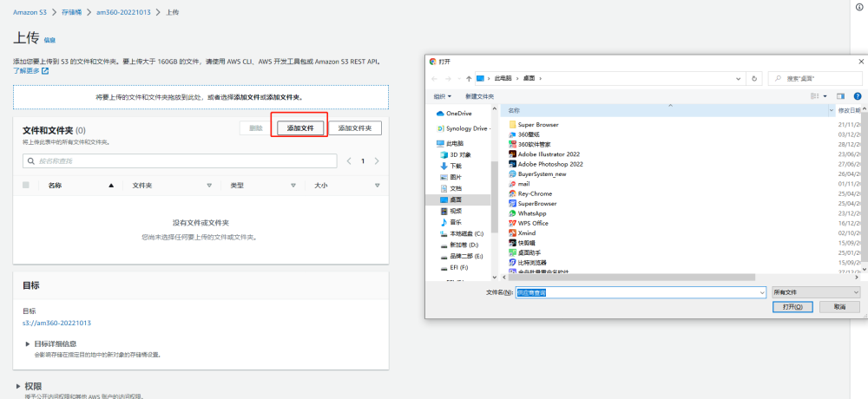868x399 pixels.
Task: Click the 取消 button in the dialog
Action: pos(839,306)
